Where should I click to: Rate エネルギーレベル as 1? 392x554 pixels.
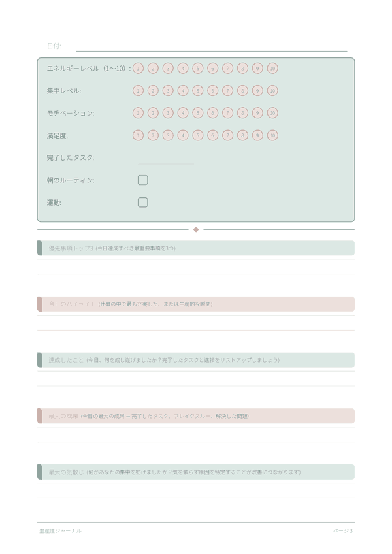point(138,68)
